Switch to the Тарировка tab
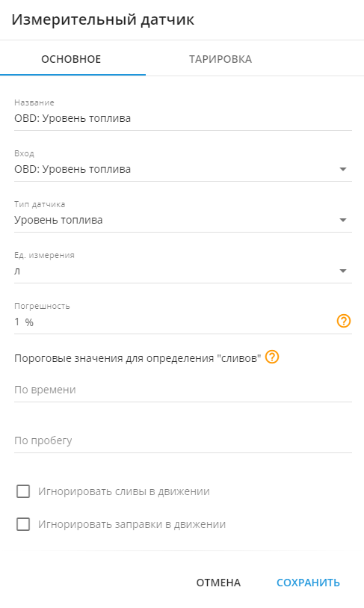The width and height of the screenshot is (364, 608). [220, 59]
